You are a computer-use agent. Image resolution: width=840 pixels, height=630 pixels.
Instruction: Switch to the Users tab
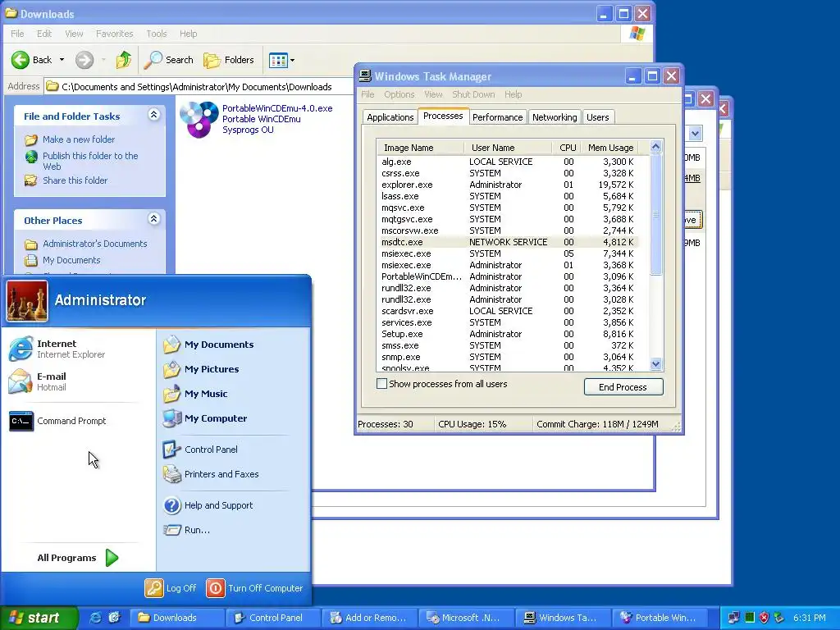[x=597, y=117]
